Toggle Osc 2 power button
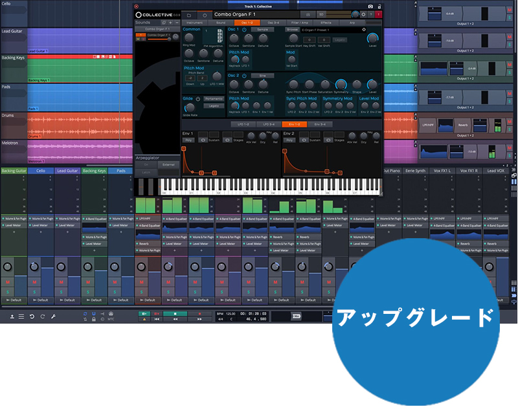This screenshot has width=518, height=420. click(x=244, y=76)
